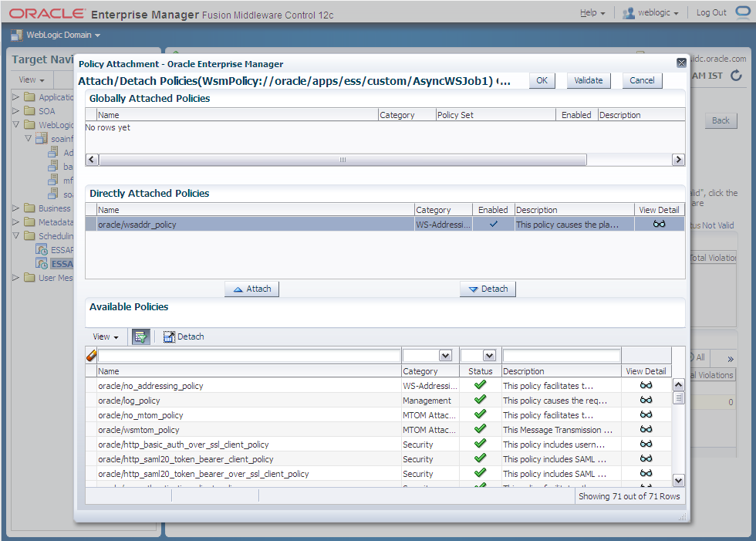Click enabled checkmark for oracle/wsaddr_policy

[493, 224]
